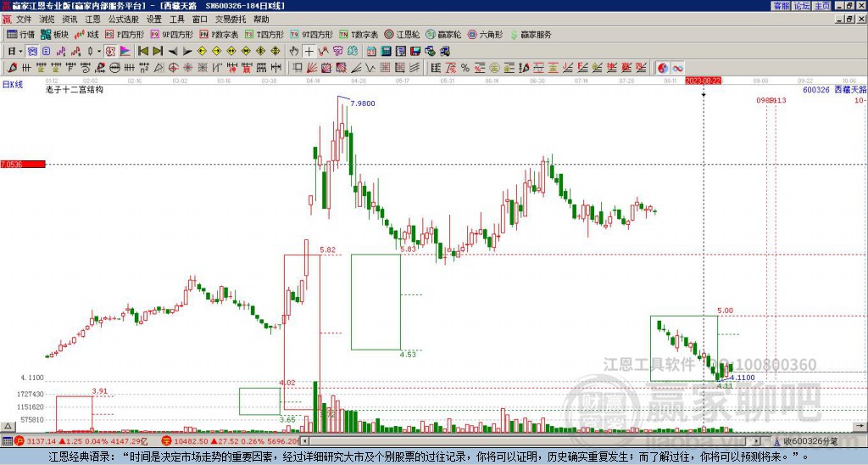Open the 9T四方形 tool
The width and height of the screenshot is (868, 465).
311,34
